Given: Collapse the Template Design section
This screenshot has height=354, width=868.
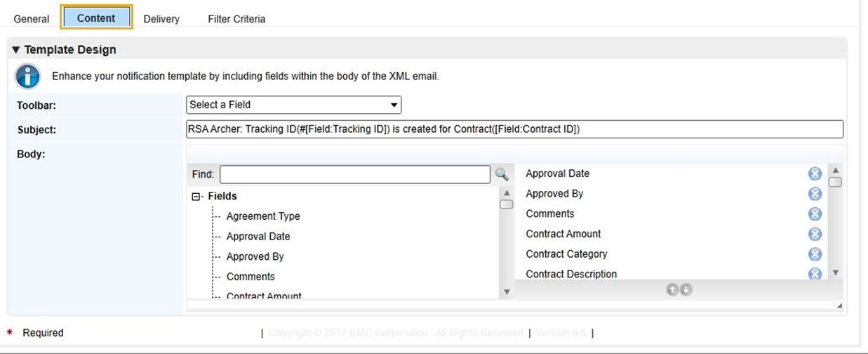Looking at the screenshot, I should [16, 50].
